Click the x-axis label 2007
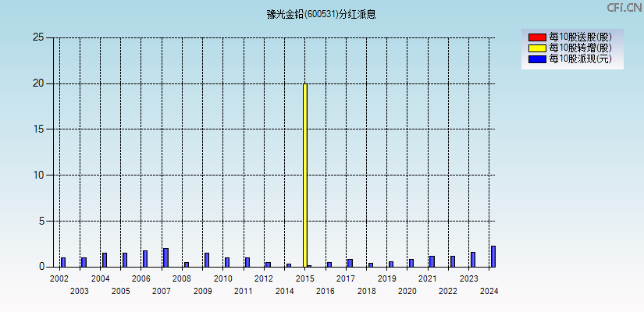This screenshot has width=644, height=312. click(x=162, y=292)
